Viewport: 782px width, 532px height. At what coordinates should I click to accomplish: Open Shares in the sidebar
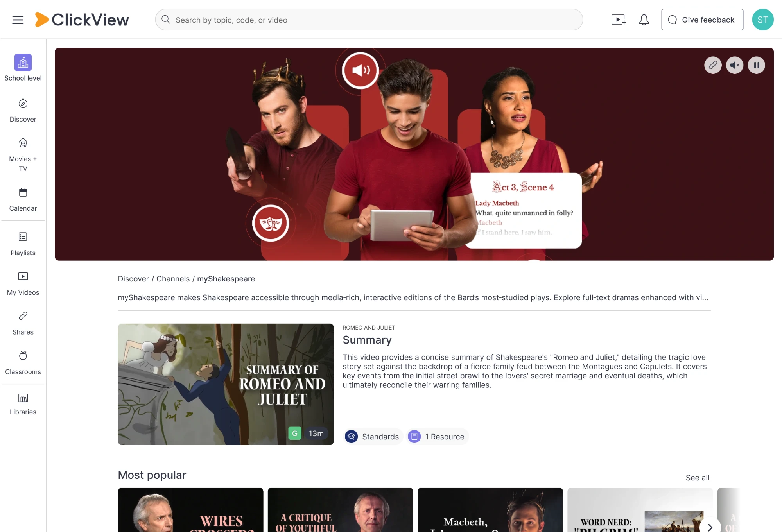point(23,324)
